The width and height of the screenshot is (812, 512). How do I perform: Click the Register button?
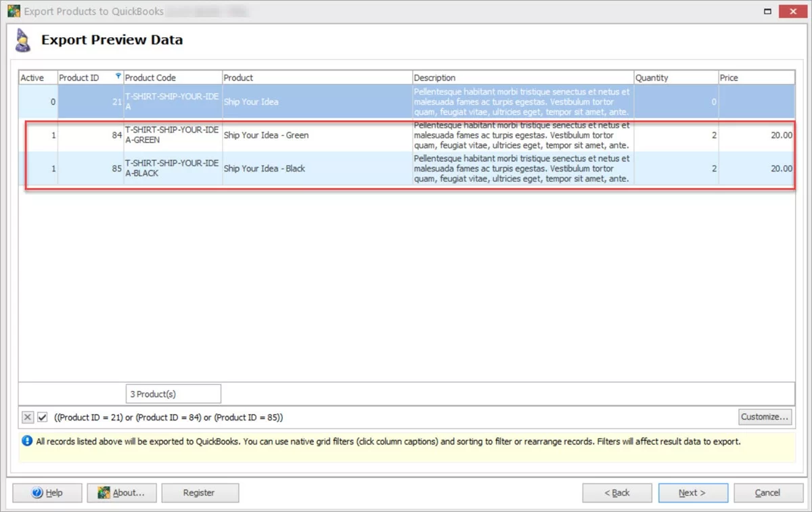tap(199, 493)
